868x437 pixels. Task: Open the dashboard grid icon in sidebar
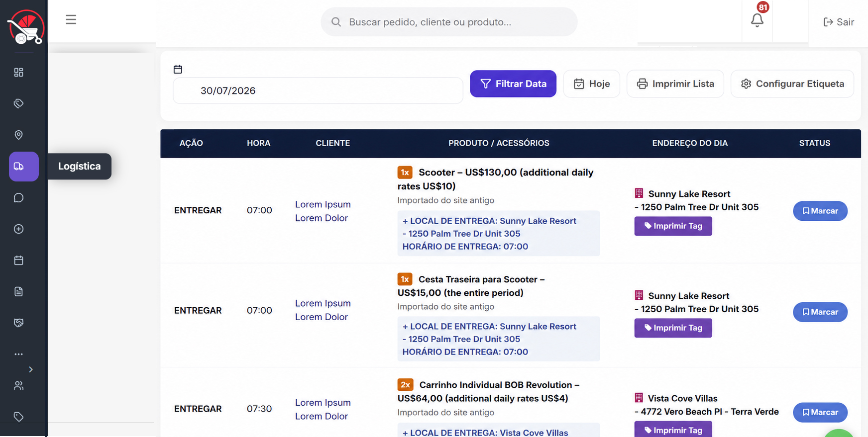point(19,73)
